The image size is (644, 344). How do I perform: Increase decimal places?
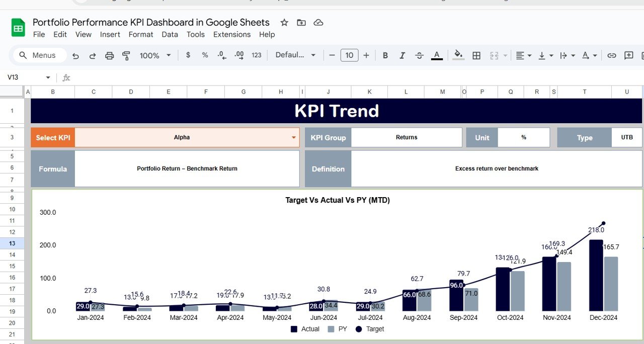click(238, 55)
